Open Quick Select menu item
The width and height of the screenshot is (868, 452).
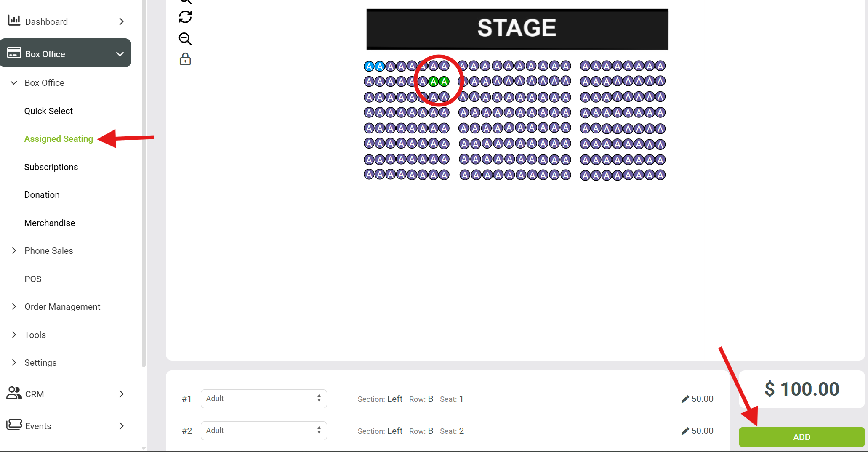(48, 111)
